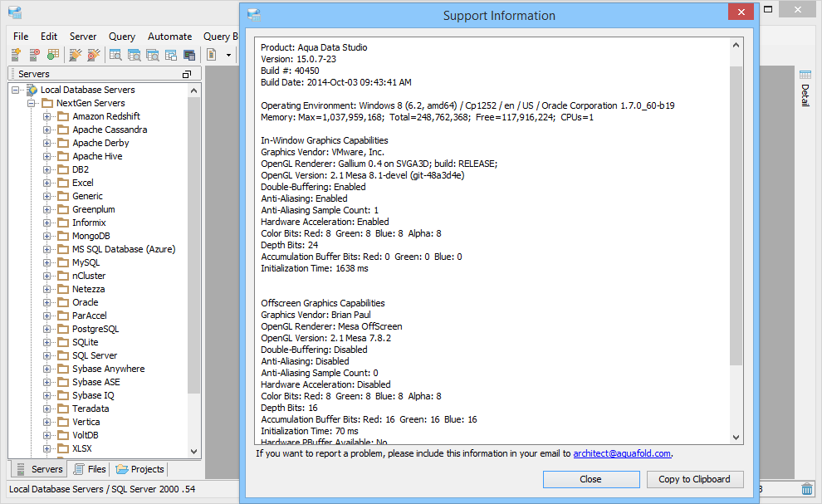This screenshot has height=504, width=822.
Task: Click the support info scrollbar up arrow
Action: click(736, 45)
